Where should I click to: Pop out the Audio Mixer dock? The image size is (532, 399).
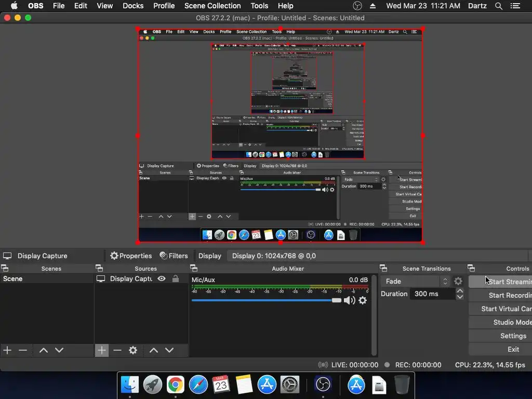(194, 269)
